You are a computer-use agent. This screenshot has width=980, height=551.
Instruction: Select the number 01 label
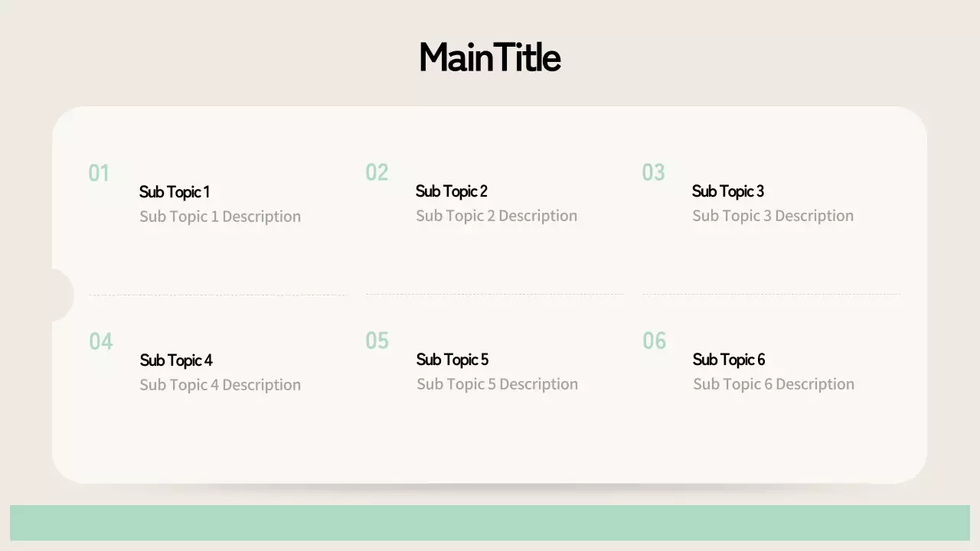pyautogui.click(x=99, y=174)
